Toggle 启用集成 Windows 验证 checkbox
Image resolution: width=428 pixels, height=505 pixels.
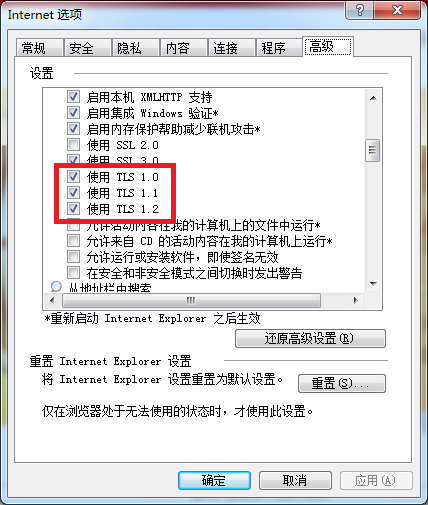coord(73,113)
